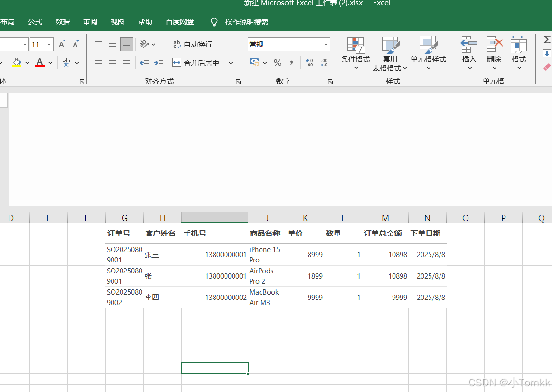
Task: Click the 插入 insert cells icon
Action: (x=469, y=44)
